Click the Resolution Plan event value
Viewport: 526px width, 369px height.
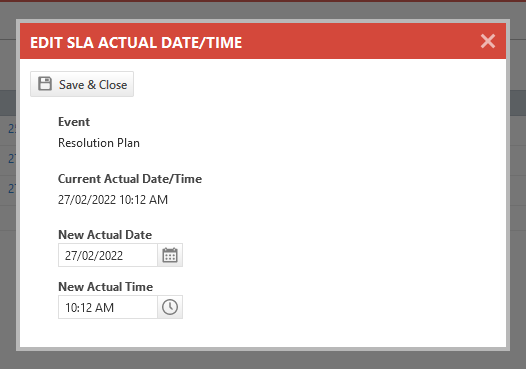click(99, 143)
